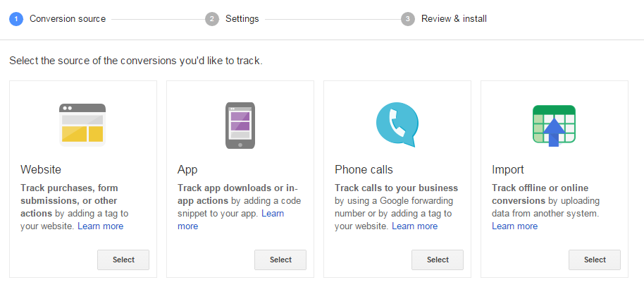The width and height of the screenshot is (644, 292).
Task: Select the Import conversion source
Action: [x=595, y=260]
